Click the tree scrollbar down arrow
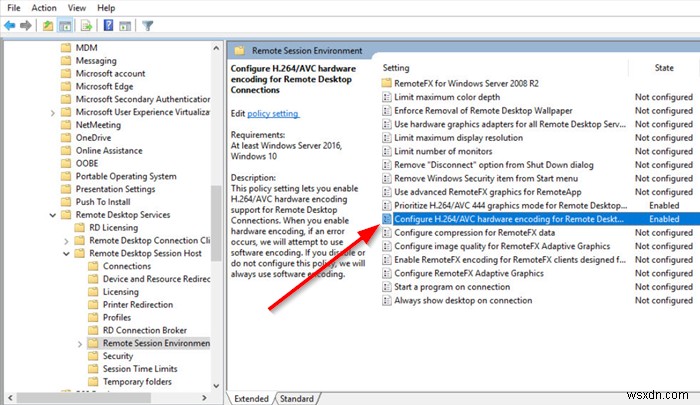Viewport: 700px width, 405px height. (217, 385)
